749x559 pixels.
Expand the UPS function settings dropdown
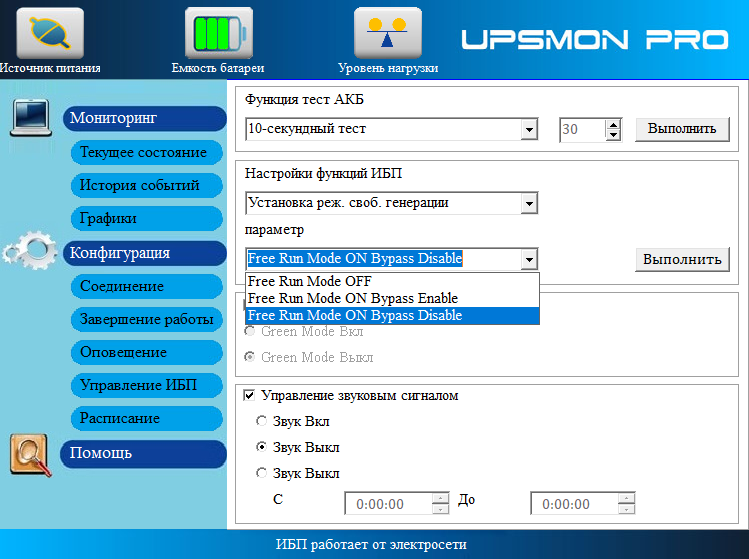(529, 204)
